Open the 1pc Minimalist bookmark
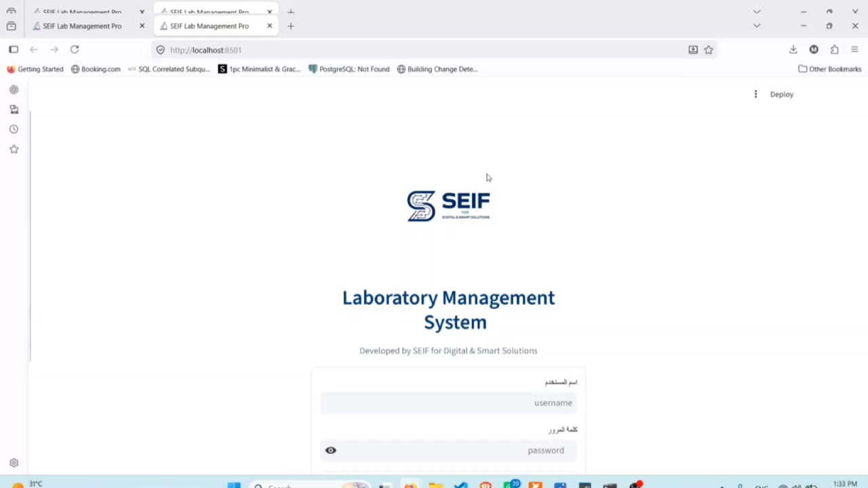This screenshot has width=868, height=488. (259, 69)
